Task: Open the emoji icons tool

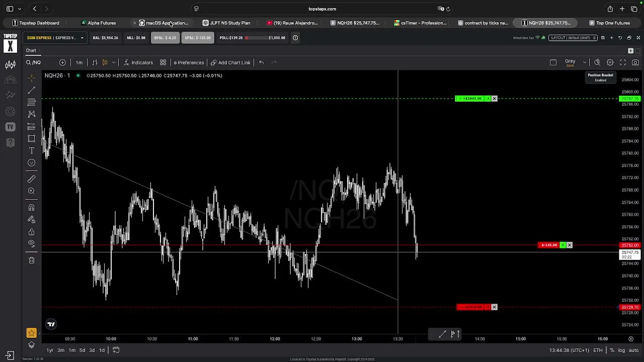Action: [31, 162]
